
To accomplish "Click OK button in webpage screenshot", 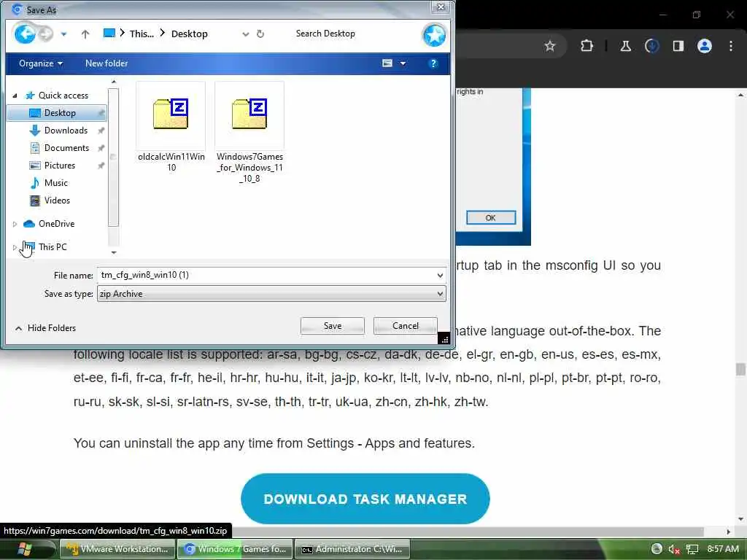I will coord(491,217).
